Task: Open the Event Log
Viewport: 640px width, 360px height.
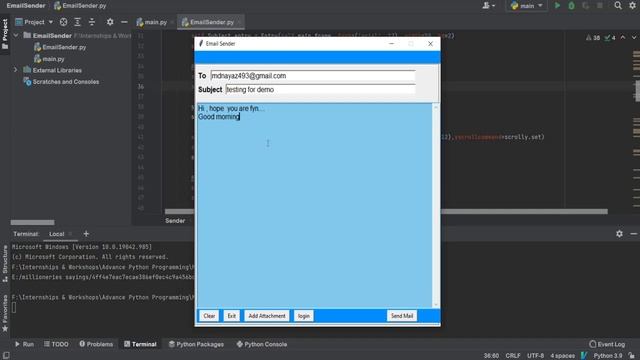Action: [607, 344]
